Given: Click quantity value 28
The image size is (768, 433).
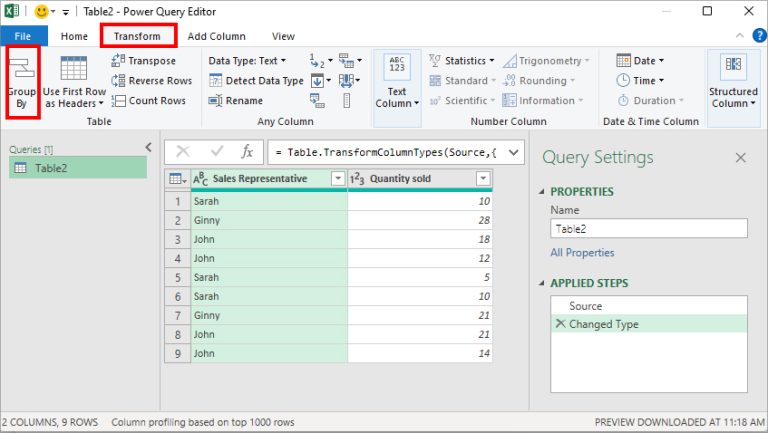Looking at the screenshot, I should click(x=420, y=220).
